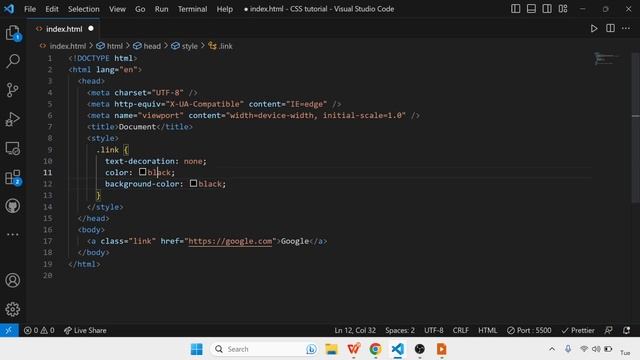This screenshot has height=360, width=640.
Task: Open the feedback icon in status bar
Action: click(x=608, y=330)
